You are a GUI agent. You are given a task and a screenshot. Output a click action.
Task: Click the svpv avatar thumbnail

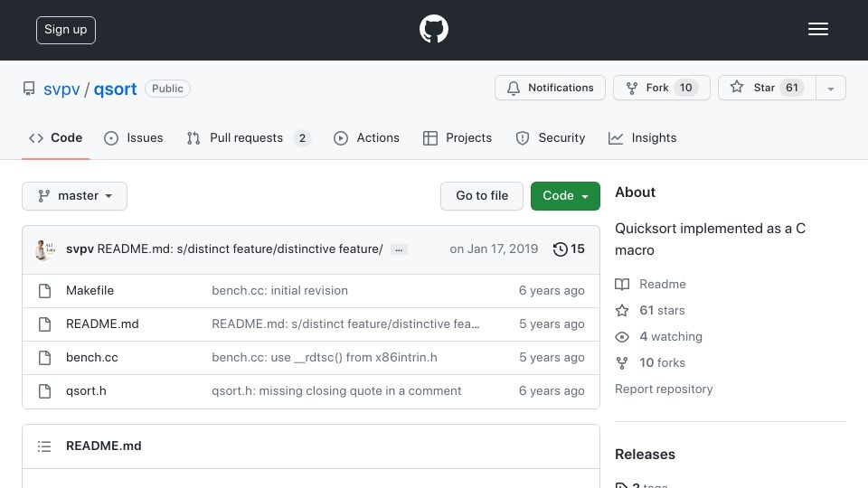tap(45, 249)
